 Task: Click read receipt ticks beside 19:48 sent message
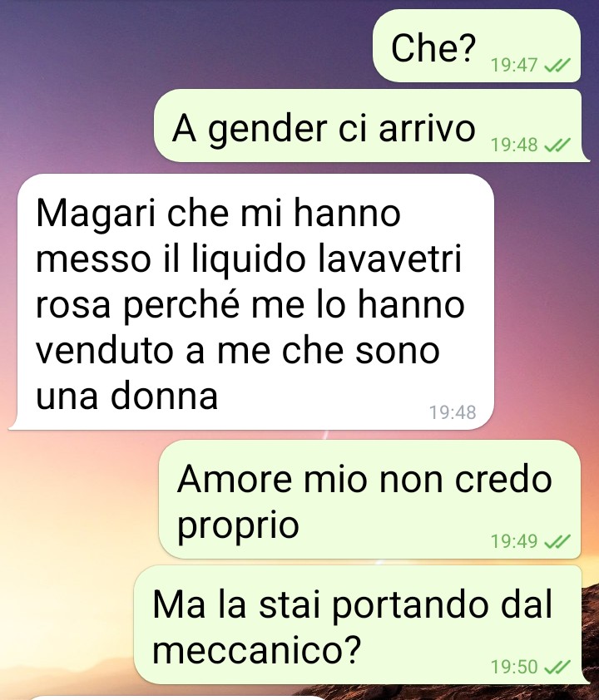[557, 145]
